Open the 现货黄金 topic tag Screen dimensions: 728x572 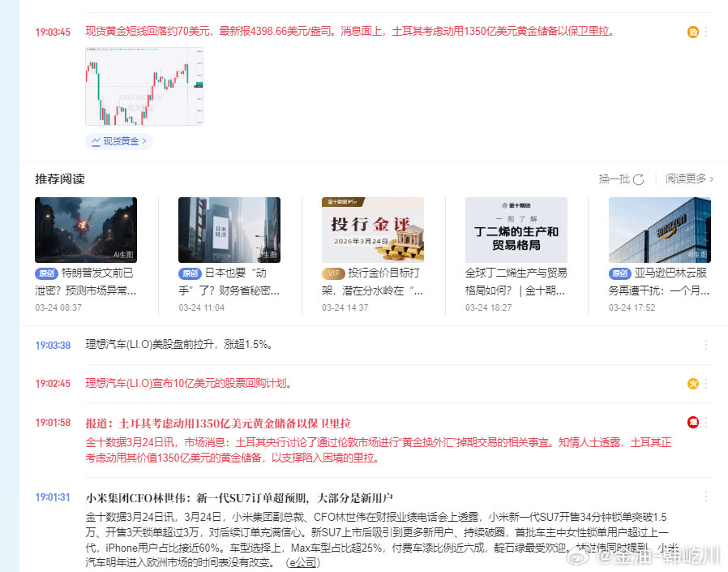pos(118,141)
